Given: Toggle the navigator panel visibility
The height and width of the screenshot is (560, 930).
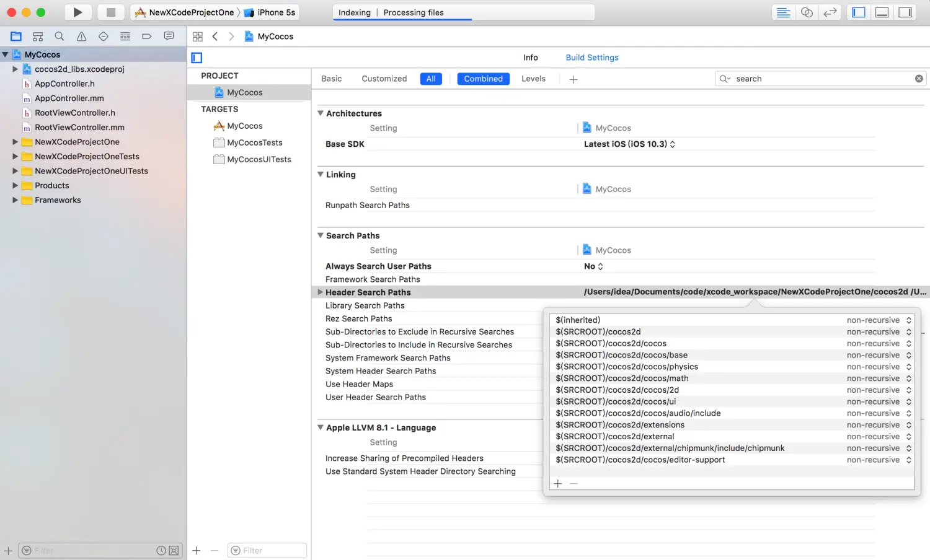Looking at the screenshot, I should [859, 12].
